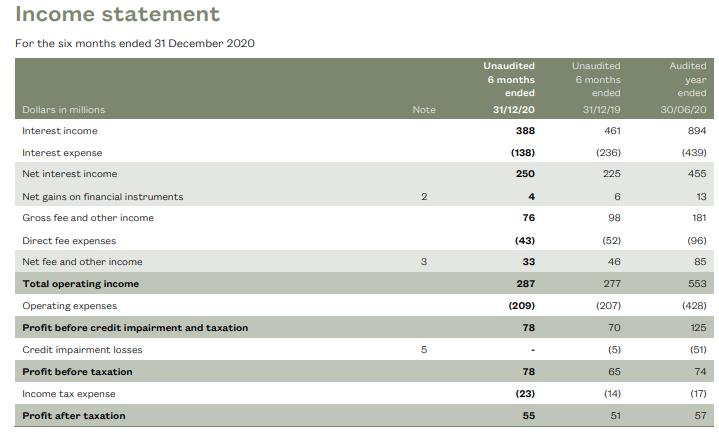Click the Gross fee and other income label
The image size is (719, 432).
[88, 218]
